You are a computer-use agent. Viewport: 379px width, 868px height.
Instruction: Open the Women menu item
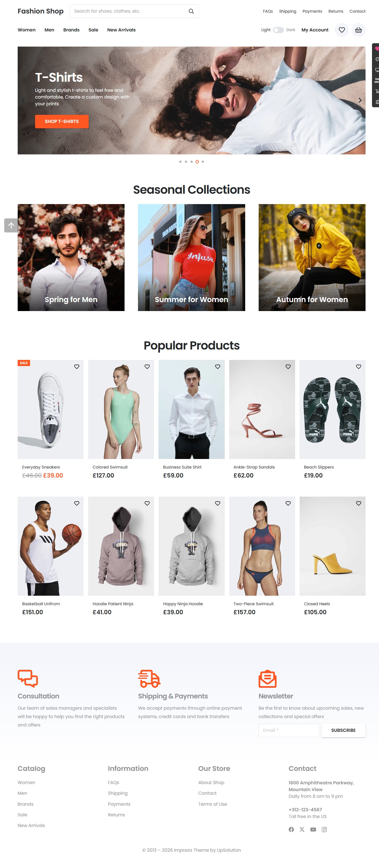pos(27,30)
